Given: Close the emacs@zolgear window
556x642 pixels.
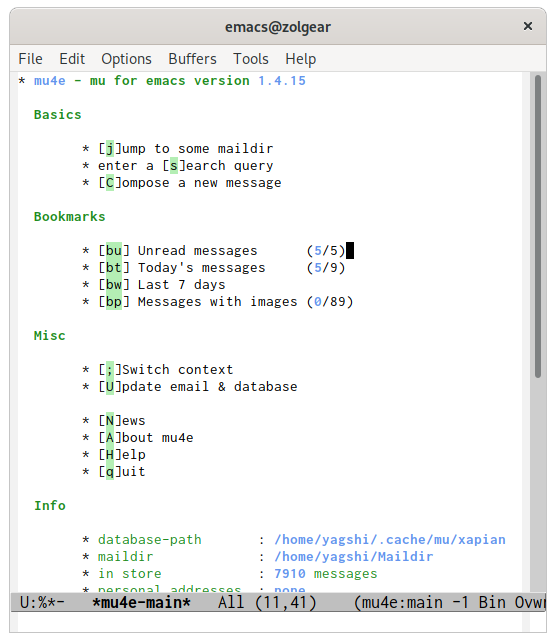Looking at the screenshot, I should tap(528, 26).
